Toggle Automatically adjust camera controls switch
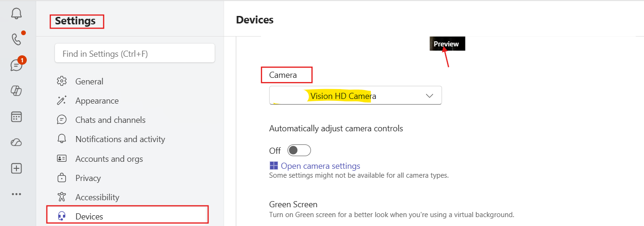644x226 pixels. tap(299, 150)
